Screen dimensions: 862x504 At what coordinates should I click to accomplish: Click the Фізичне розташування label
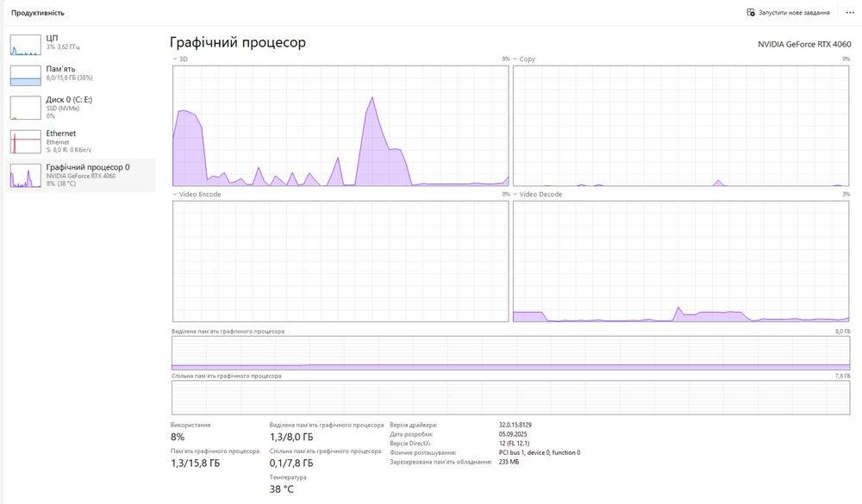(422, 452)
